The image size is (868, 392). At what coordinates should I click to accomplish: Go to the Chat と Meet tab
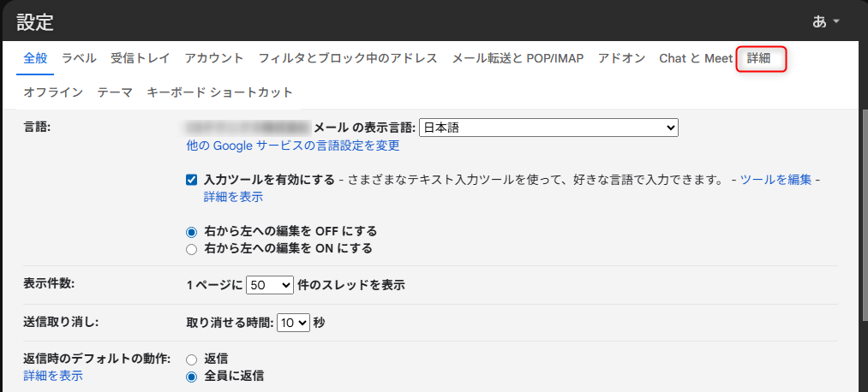click(696, 58)
